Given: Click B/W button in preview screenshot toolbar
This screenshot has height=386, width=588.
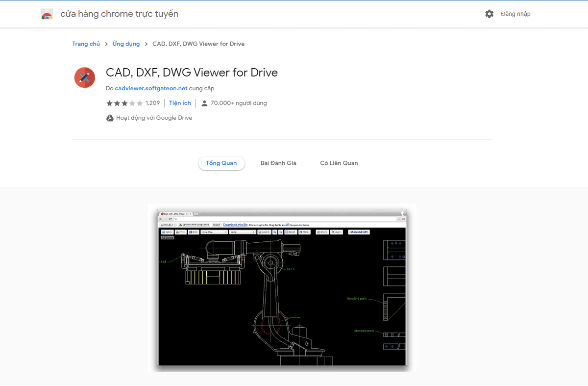Looking at the screenshot, I should point(193,232).
